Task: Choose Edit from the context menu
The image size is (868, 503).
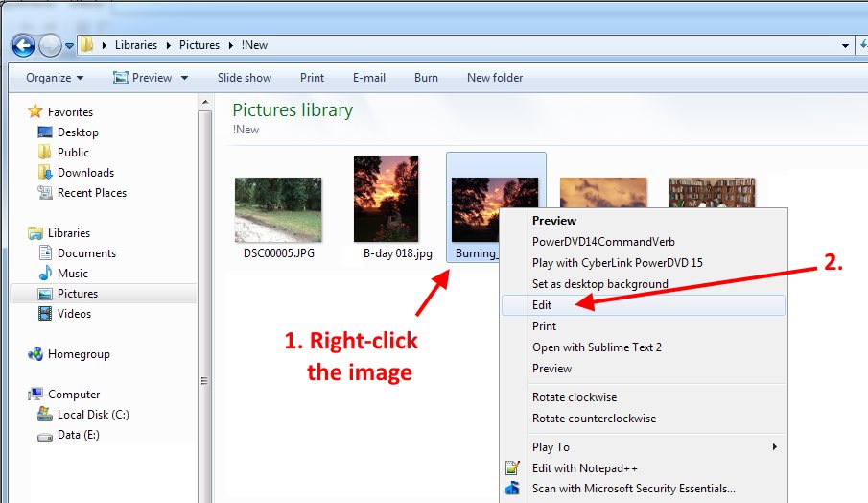Action: click(543, 305)
